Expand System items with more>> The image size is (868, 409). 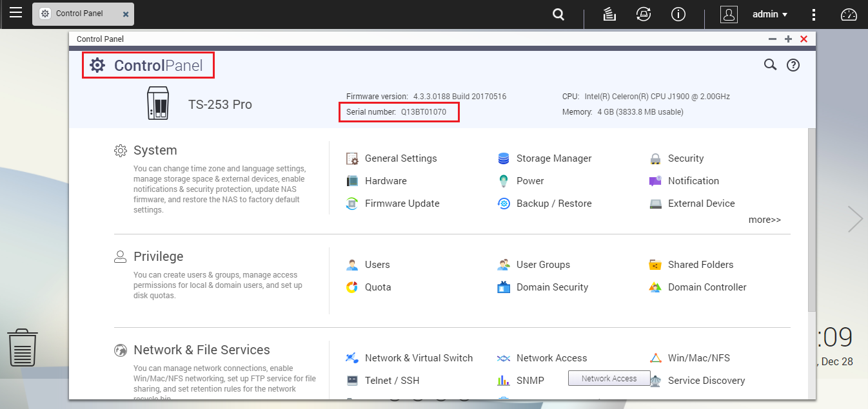coord(765,220)
